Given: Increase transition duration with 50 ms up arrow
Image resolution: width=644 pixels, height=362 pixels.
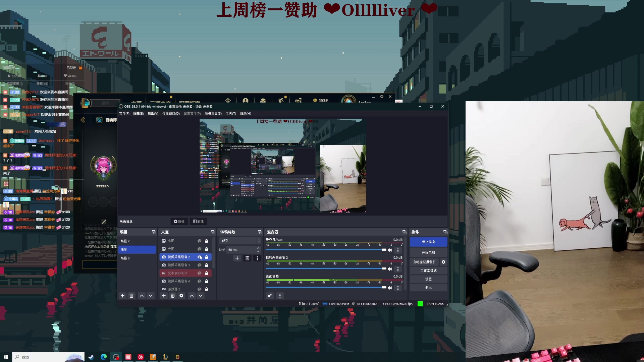Looking at the screenshot, I should (x=258, y=248).
